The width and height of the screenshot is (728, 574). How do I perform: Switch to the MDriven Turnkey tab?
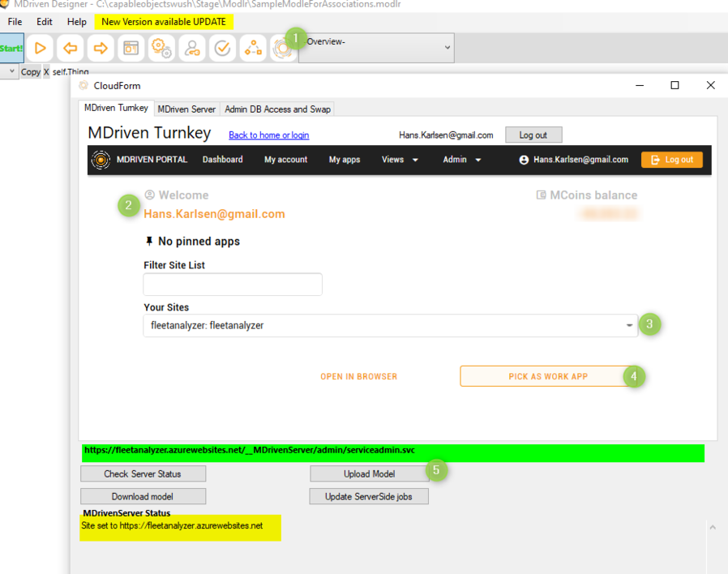[116, 108]
